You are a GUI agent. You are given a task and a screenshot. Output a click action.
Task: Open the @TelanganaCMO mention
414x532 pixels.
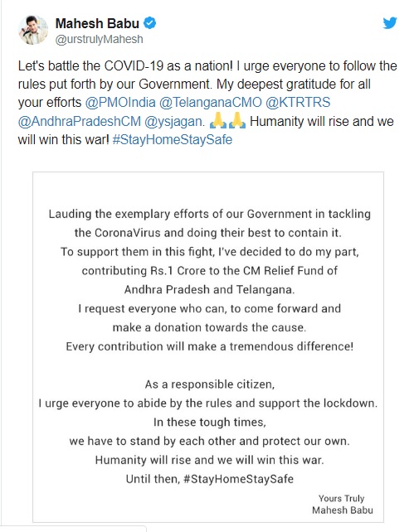(211, 103)
